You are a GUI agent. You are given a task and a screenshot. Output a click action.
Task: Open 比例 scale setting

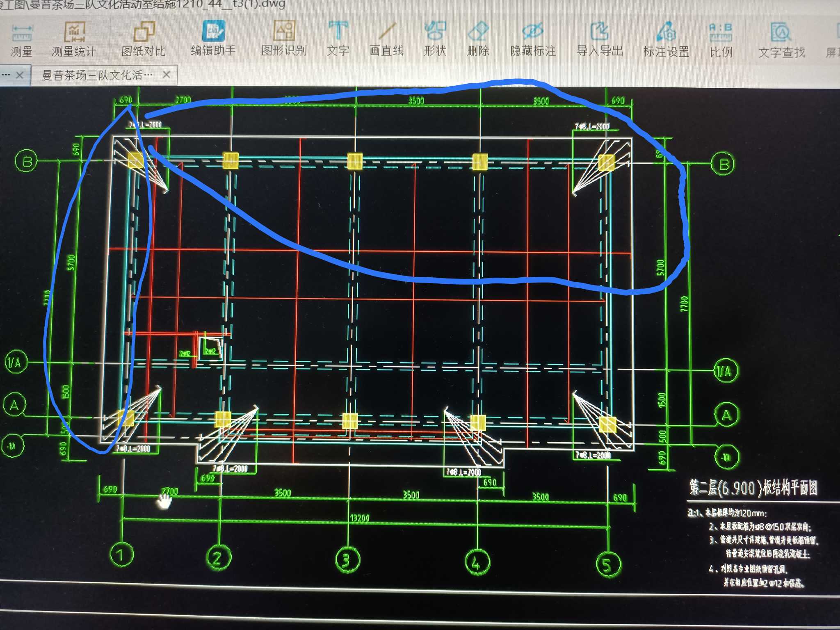(x=721, y=41)
